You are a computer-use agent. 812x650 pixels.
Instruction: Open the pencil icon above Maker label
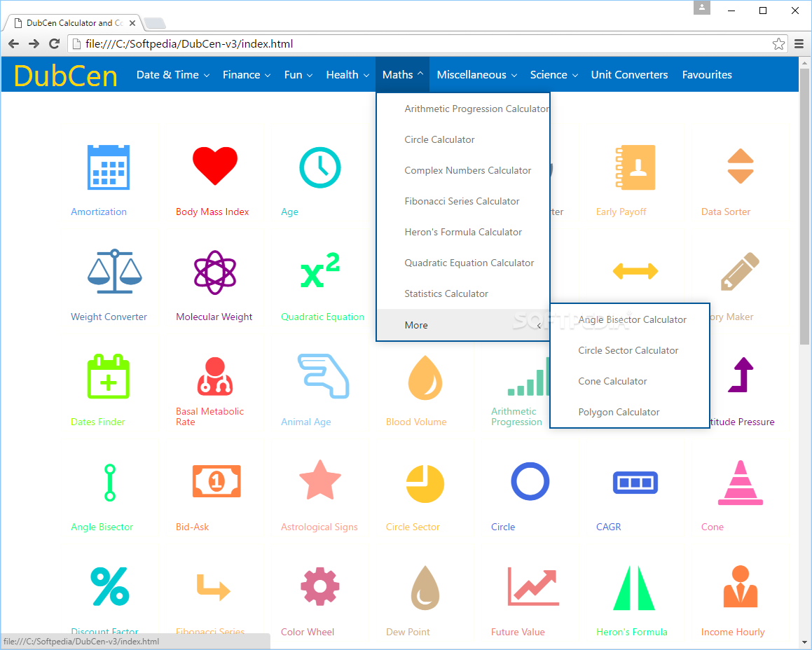pos(740,271)
